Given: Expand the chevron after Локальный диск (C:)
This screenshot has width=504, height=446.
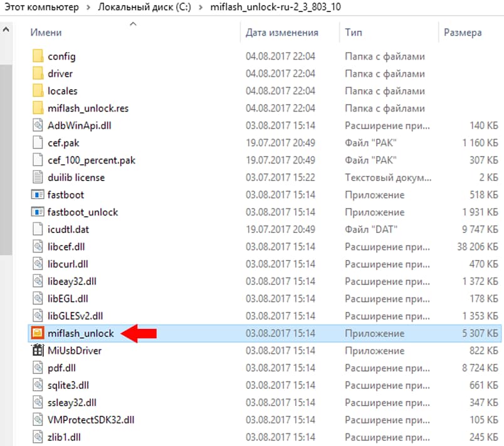Looking at the screenshot, I should point(201,7).
